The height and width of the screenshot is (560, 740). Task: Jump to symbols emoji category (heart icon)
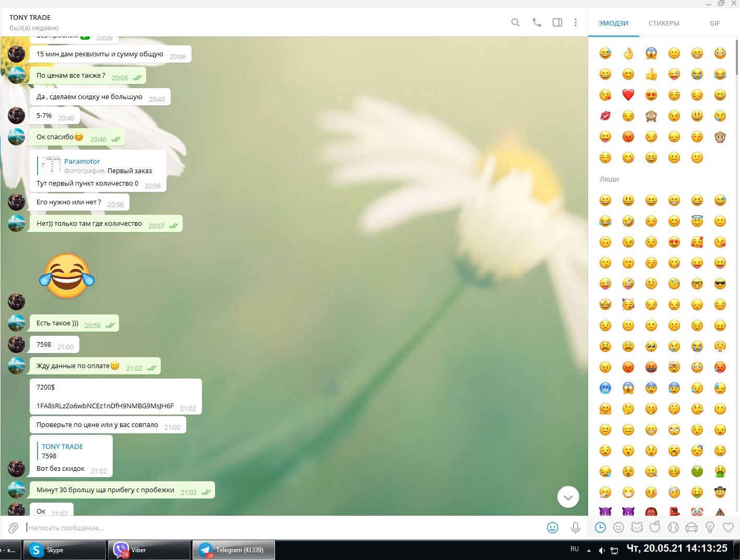[729, 528]
